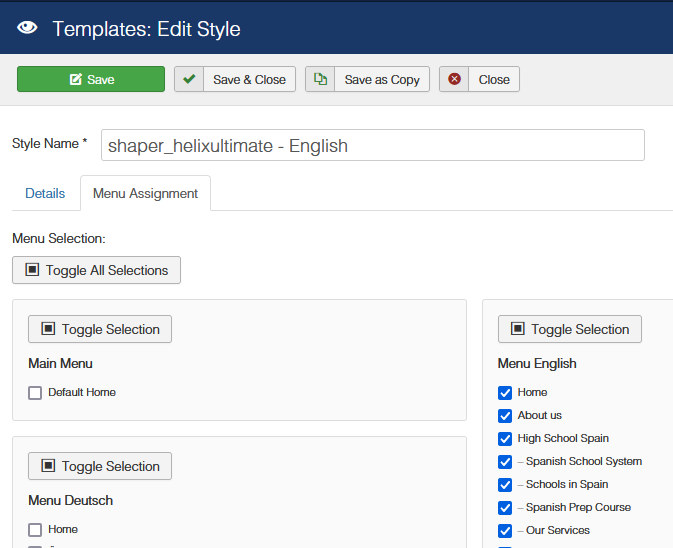This screenshot has height=548, width=673.
Task: Toggle selection for Menu English items
Action: point(569,329)
